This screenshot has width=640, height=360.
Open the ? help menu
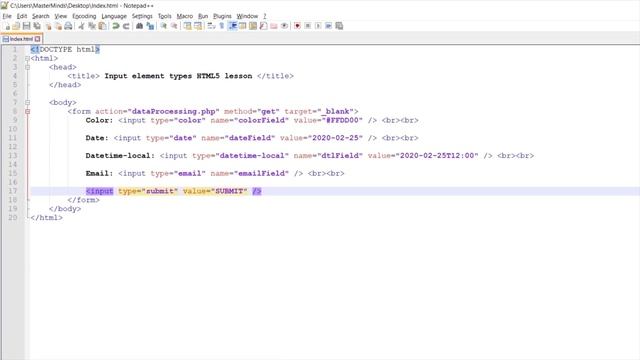(264, 16)
